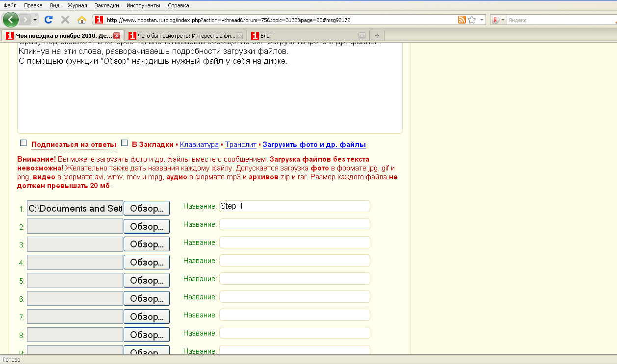Viewport: 617px width, 364px height.
Task: Open the 'Инструменты' menu
Action: click(x=143, y=5)
